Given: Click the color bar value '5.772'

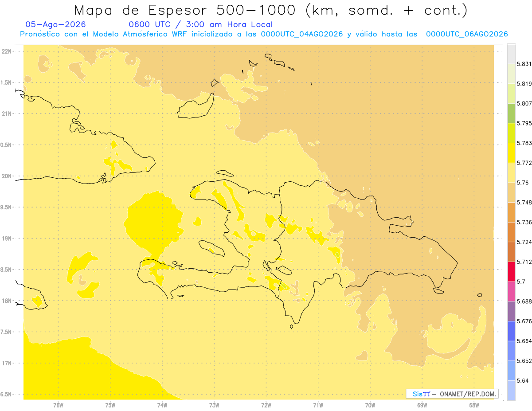Looking at the screenshot, I should (x=524, y=163).
